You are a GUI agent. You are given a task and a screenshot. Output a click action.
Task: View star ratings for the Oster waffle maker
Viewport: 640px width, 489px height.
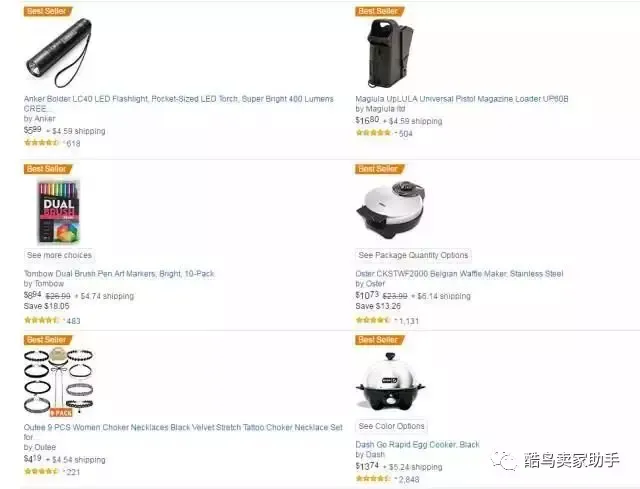click(x=373, y=320)
